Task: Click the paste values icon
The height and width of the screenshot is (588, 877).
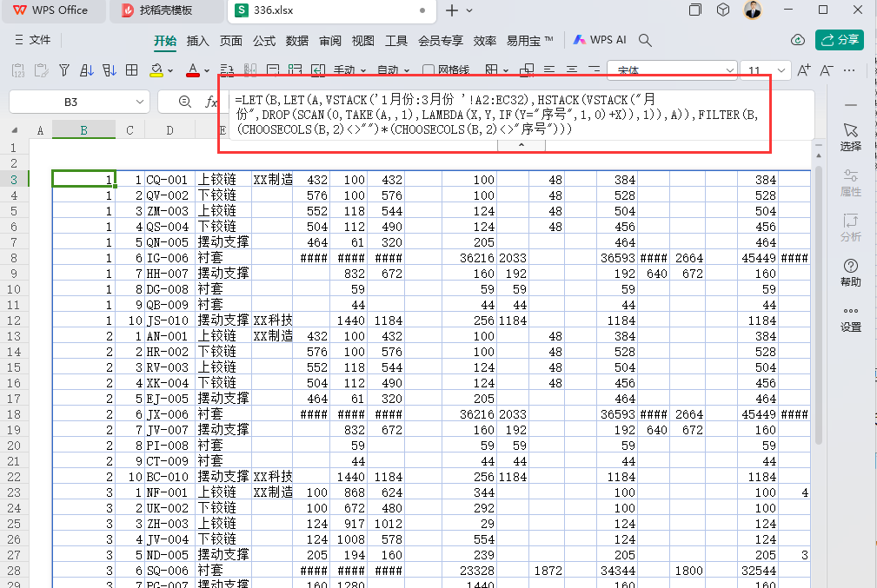Action: (x=18, y=70)
